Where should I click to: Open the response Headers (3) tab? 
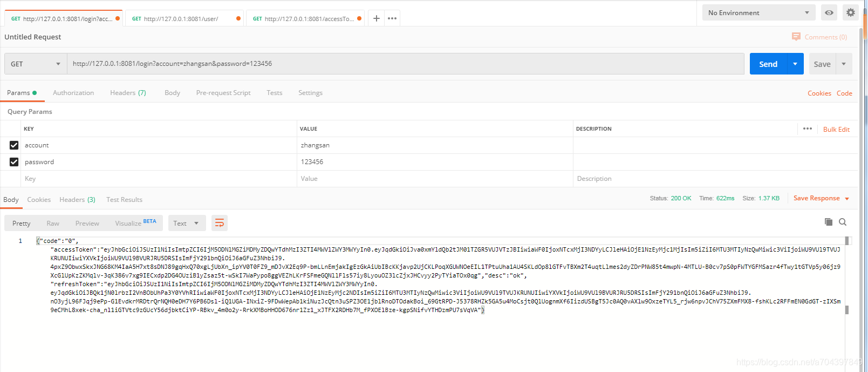pos(77,200)
